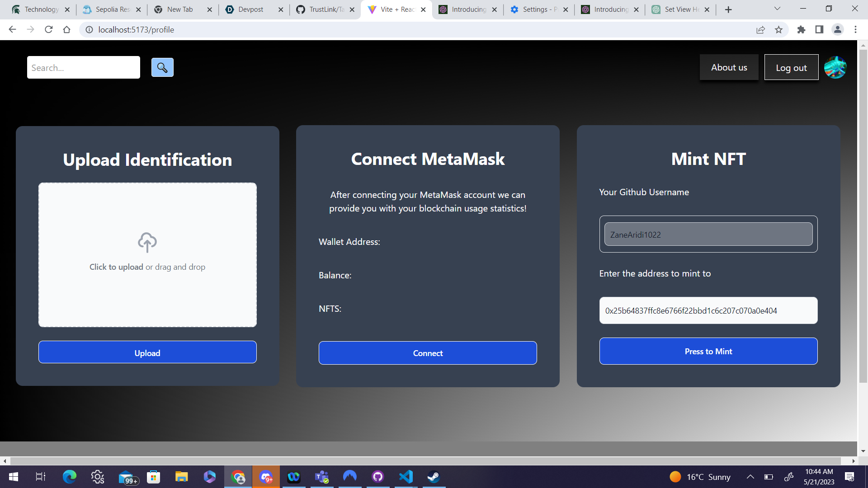The image size is (868, 488).
Task: Reload the page with refresh icon
Action: click(x=49, y=30)
